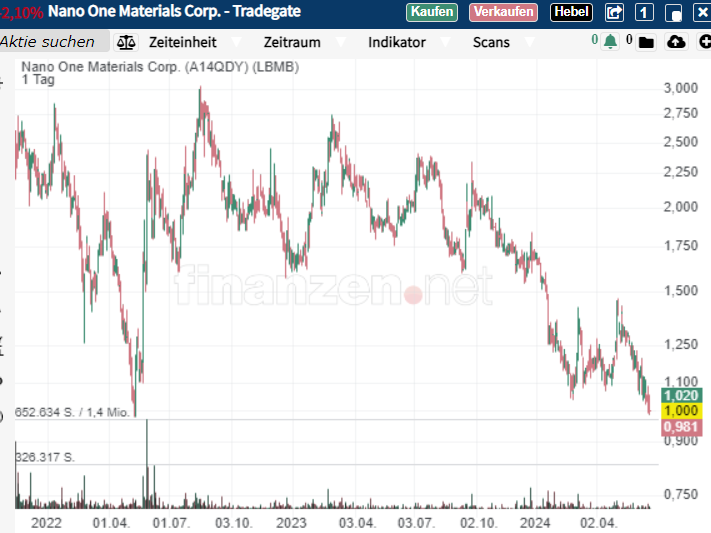Viewport: 711px width, 533px height.
Task: Click the 326.317 S. volume label
Action: (45, 457)
